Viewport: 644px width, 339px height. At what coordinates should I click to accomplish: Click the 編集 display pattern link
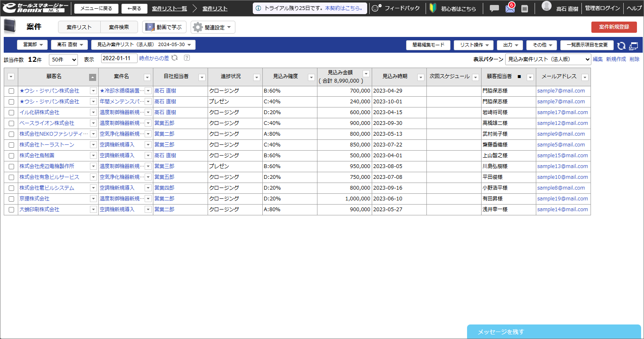pos(598,59)
